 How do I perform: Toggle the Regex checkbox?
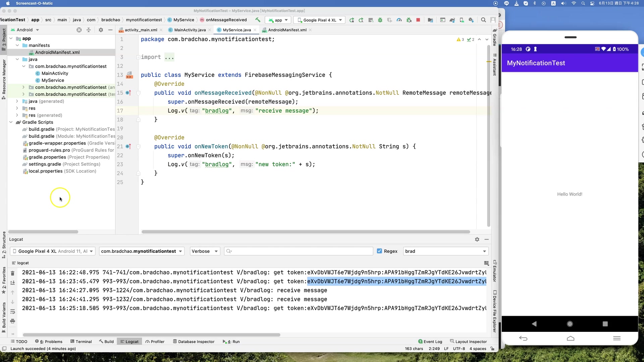coord(379,251)
